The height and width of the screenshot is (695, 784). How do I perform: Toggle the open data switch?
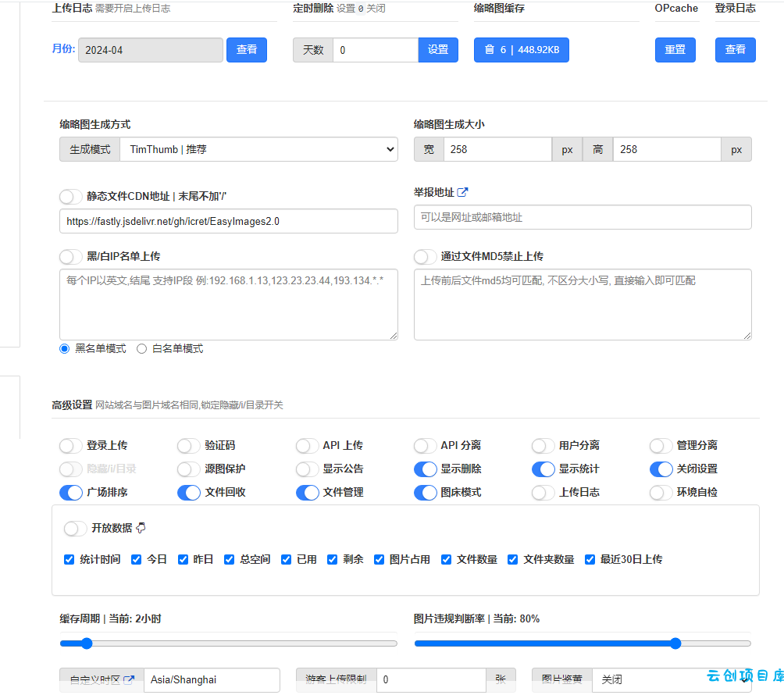pyautogui.click(x=75, y=529)
